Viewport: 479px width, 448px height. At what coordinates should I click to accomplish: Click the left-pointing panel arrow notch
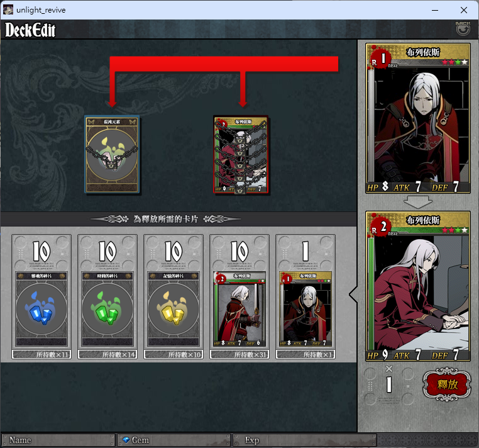(x=353, y=295)
